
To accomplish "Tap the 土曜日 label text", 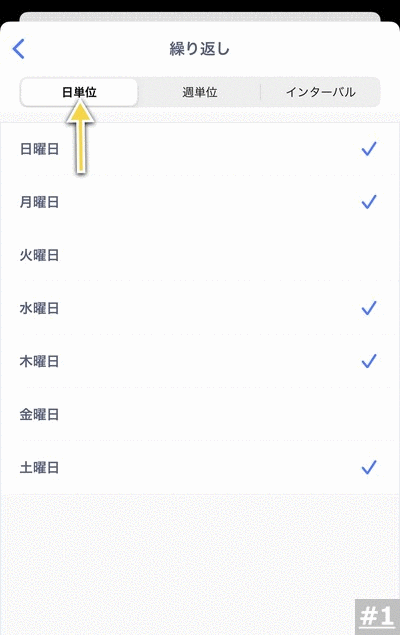I will click(39, 468).
